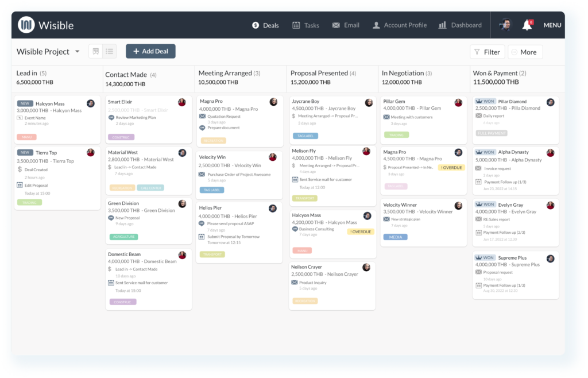The image size is (588, 378).
Task: Click the FULL PAYMENT tag on Pillar Diamond
Action: tap(492, 133)
